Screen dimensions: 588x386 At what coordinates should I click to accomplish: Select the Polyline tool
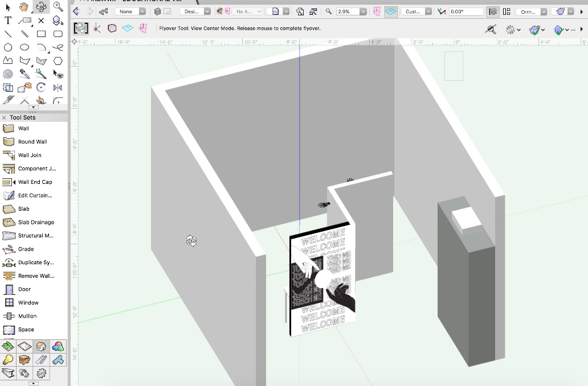(8, 61)
